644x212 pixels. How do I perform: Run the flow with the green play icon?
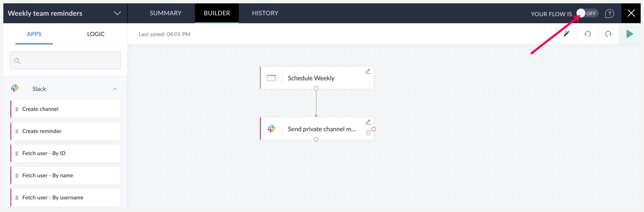click(630, 34)
